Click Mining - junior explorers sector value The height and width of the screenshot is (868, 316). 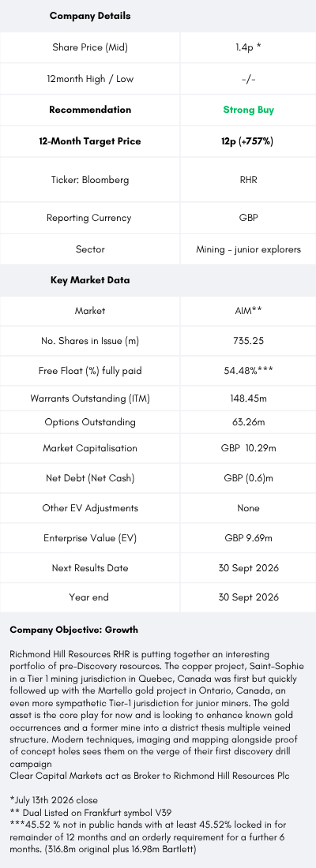248,249
